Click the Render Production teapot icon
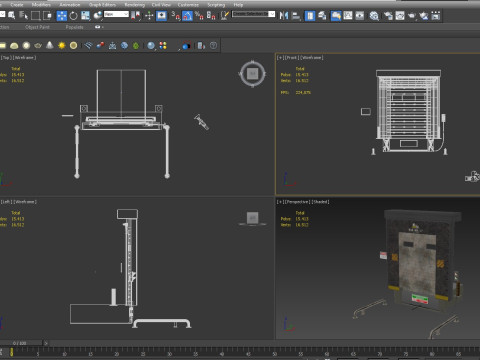This screenshot has width=480, height=360. tap(412, 16)
